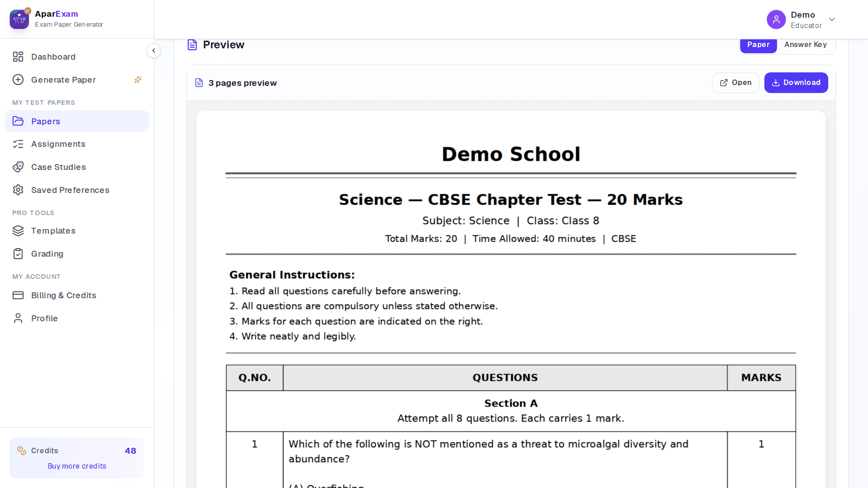868x488 pixels.
Task: Open the Templates page
Action: (x=77, y=231)
